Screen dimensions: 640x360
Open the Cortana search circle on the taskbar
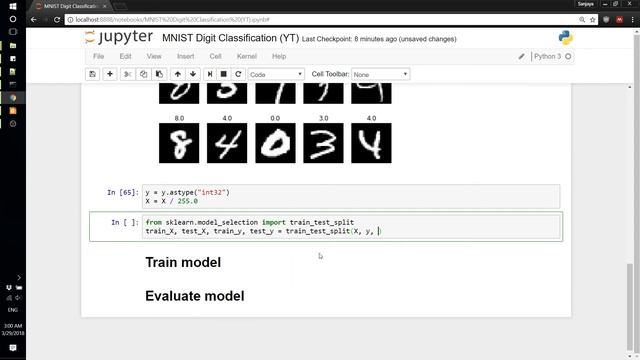pyautogui.click(x=13, y=19)
